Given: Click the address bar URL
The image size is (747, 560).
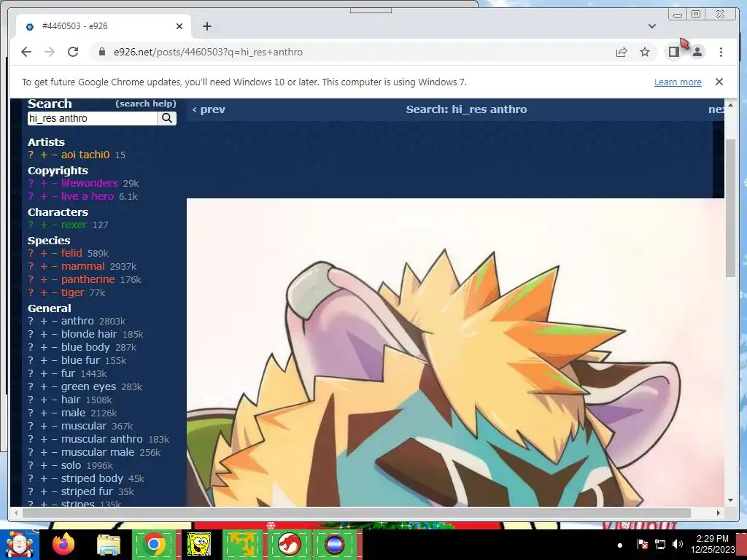Looking at the screenshot, I should 208,52.
